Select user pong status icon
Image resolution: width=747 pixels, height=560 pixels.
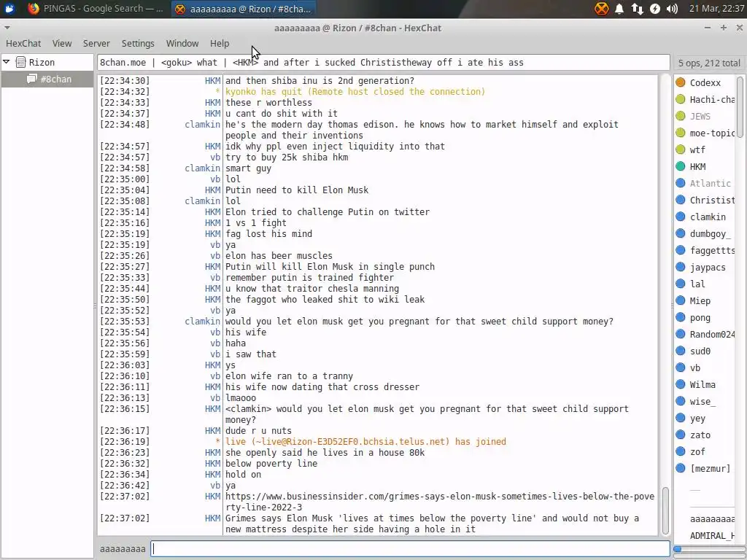681,317
